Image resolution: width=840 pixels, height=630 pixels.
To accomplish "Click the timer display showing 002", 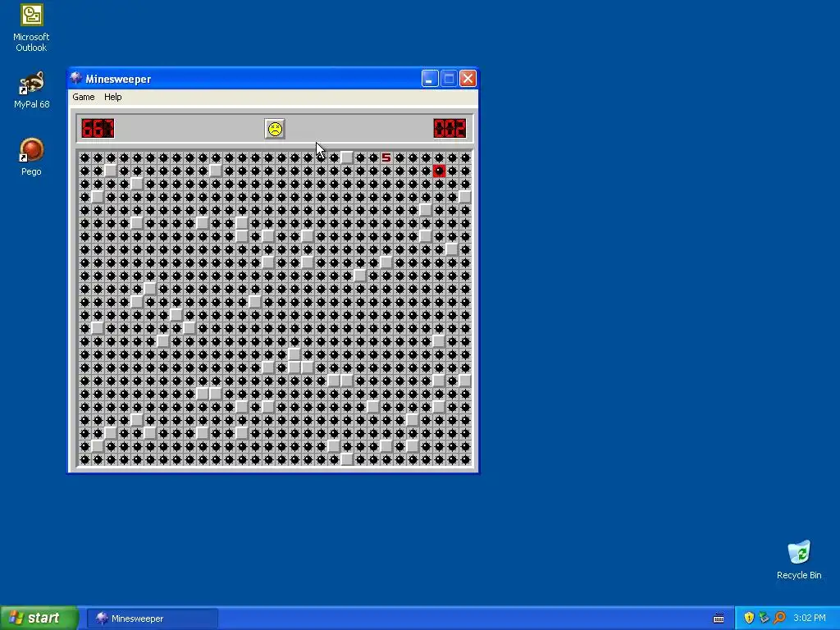I will tap(450, 129).
